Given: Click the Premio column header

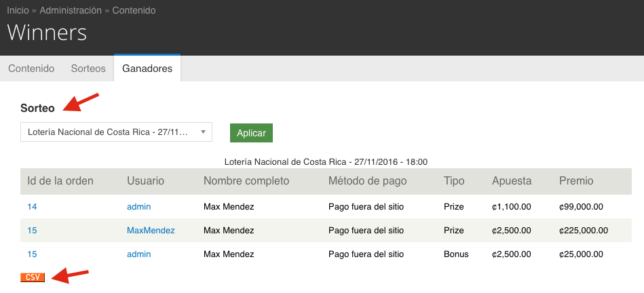Looking at the screenshot, I should (x=576, y=180).
